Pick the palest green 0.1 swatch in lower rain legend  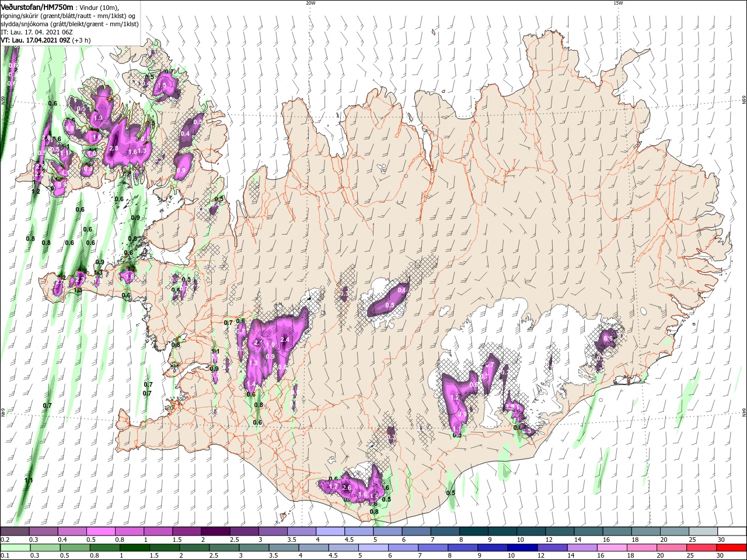(15, 548)
